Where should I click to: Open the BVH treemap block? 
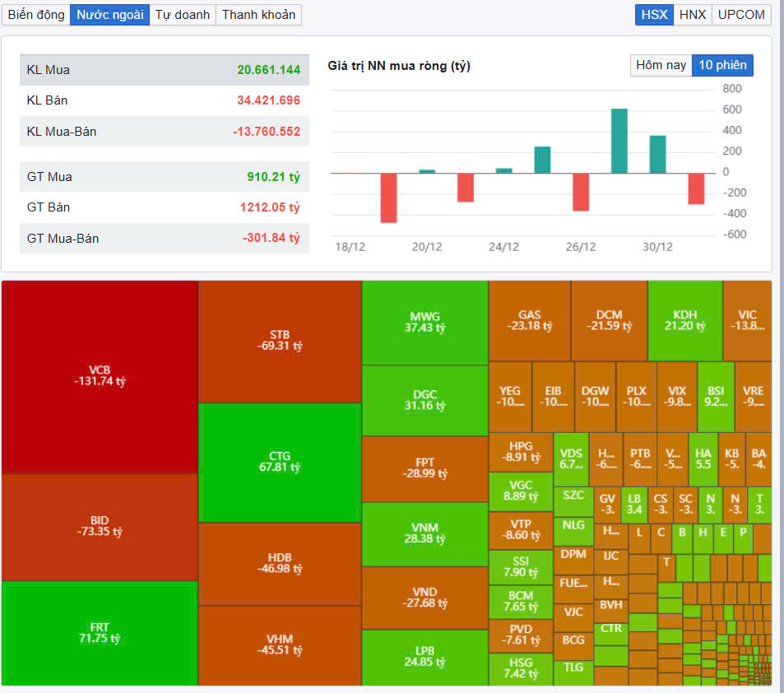[611, 611]
